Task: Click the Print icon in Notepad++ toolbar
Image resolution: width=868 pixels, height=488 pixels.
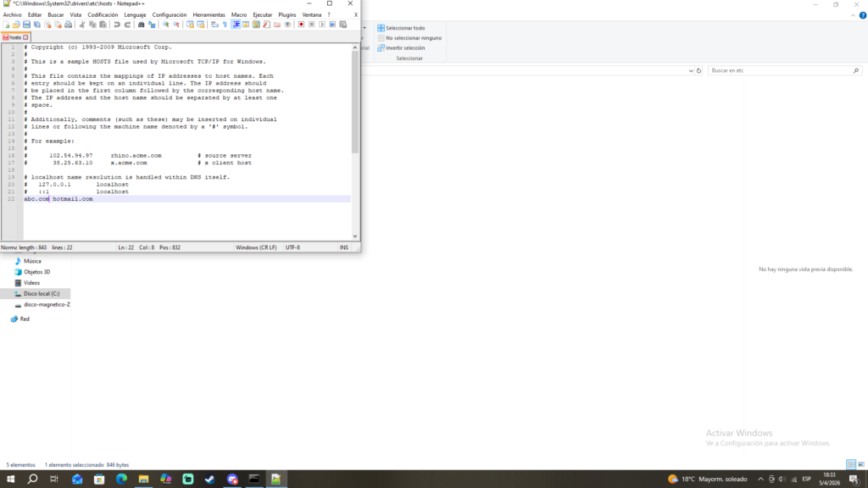Action: coord(70,25)
